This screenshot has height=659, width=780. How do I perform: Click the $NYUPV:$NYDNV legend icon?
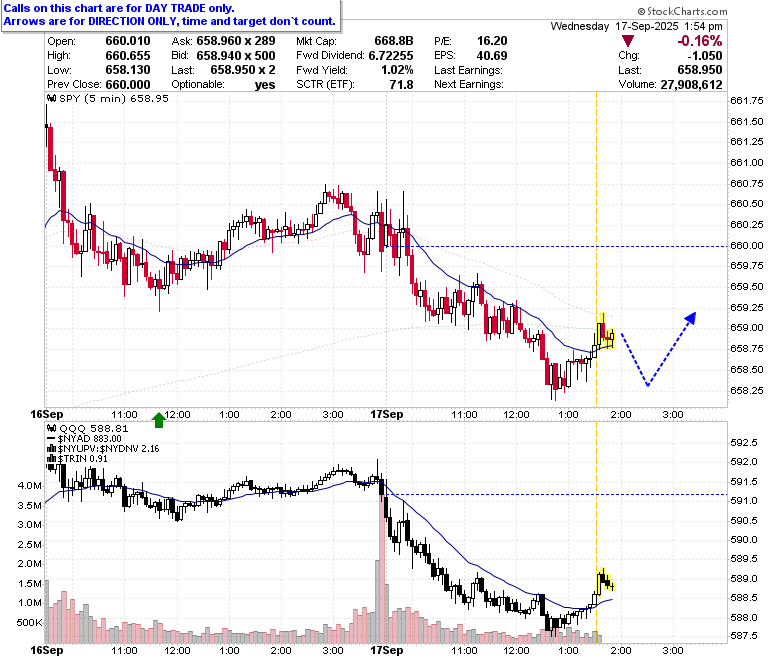tap(51, 449)
